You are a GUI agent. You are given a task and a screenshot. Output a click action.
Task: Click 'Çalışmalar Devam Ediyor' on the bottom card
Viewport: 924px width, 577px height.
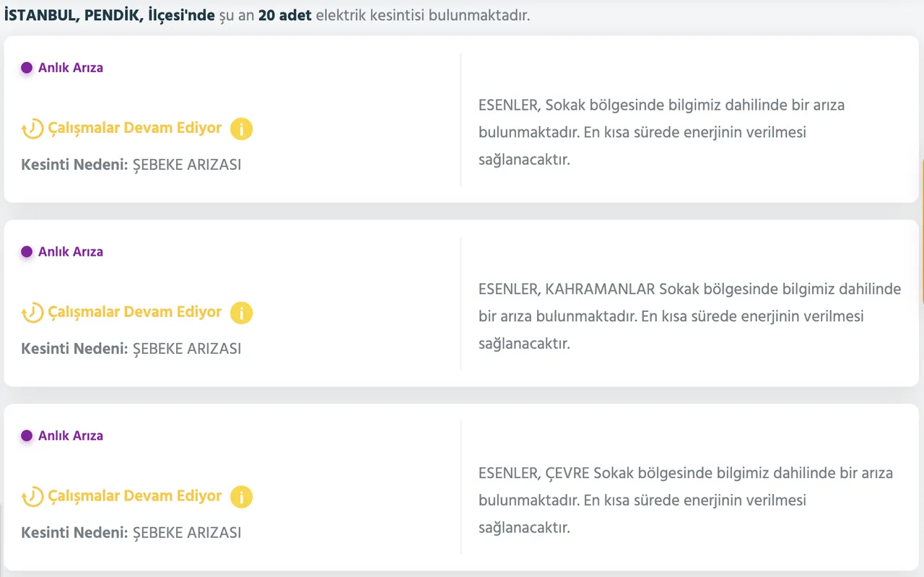pos(134,496)
